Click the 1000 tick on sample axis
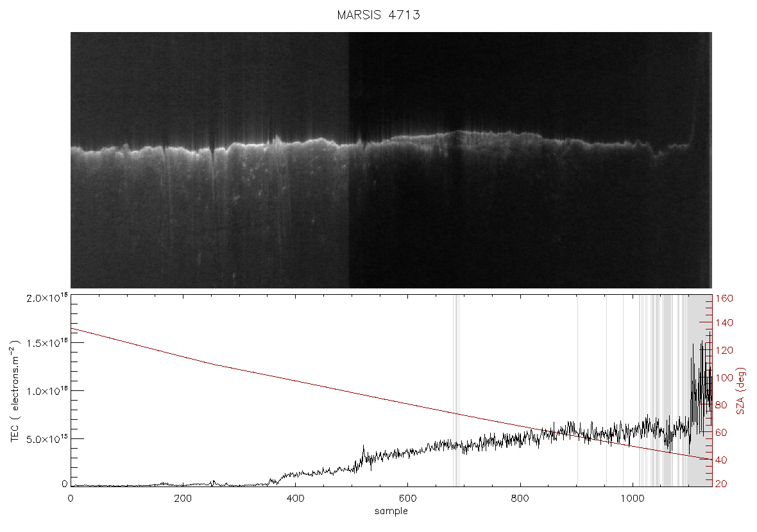 click(633, 498)
